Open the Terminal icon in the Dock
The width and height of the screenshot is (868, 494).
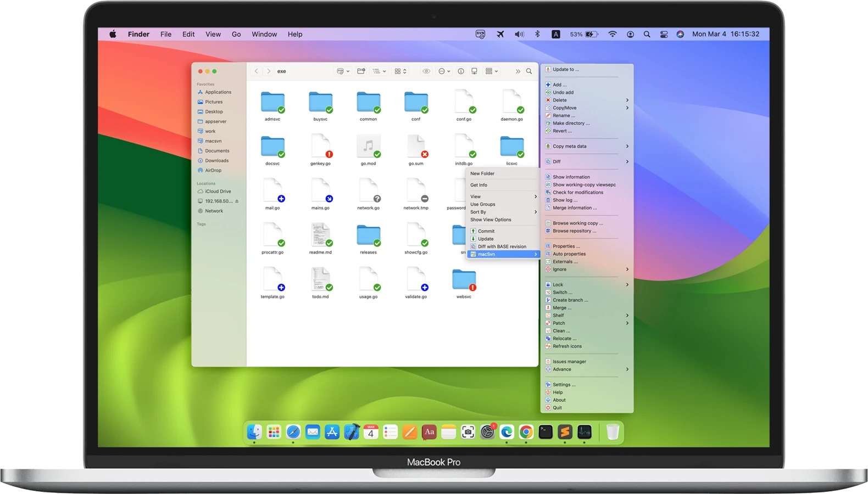tap(546, 433)
